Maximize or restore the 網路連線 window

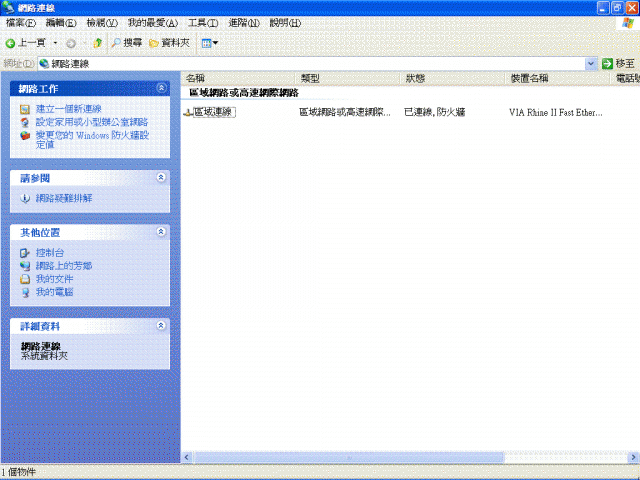click(x=618, y=8)
